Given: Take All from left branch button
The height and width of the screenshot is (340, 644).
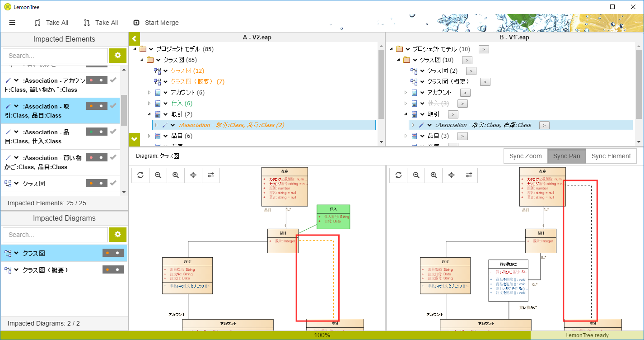Looking at the screenshot, I should (x=51, y=23).
